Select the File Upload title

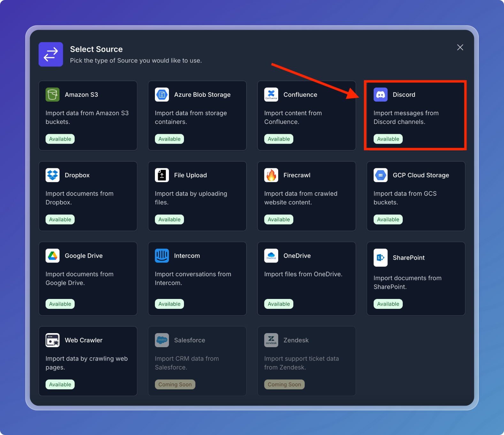point(190,175)
